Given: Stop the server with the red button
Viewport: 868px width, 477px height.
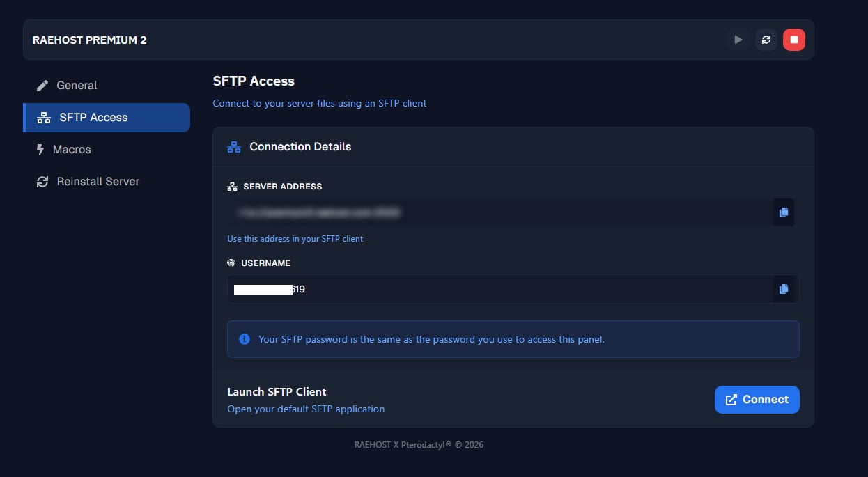Looking at the screenshot, I should click(794, 40).
